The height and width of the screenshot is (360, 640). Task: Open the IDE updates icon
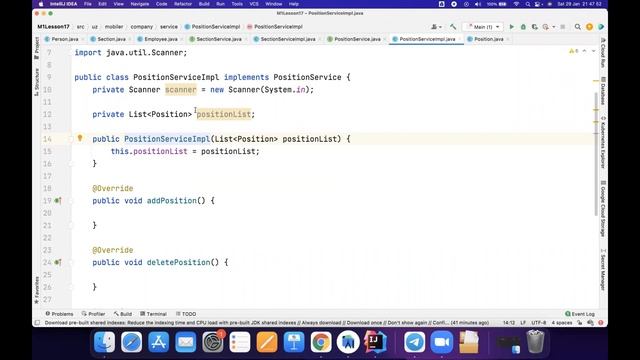[x=589, y=27]
